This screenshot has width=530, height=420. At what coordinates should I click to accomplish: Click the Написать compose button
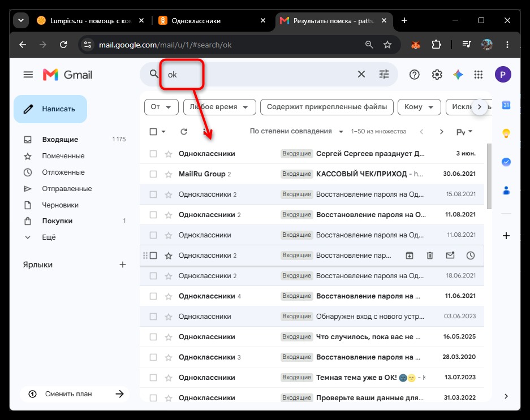point(50,109)
